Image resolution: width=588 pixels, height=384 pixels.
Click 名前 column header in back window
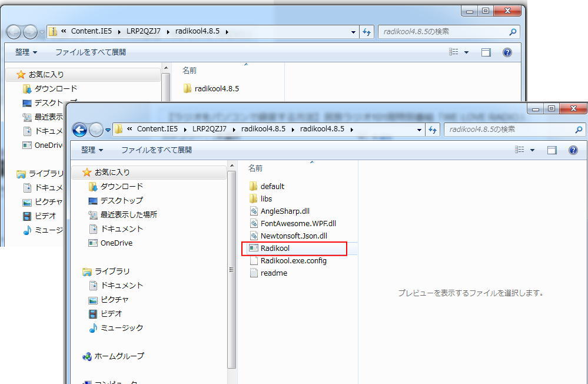coord(190,71)
